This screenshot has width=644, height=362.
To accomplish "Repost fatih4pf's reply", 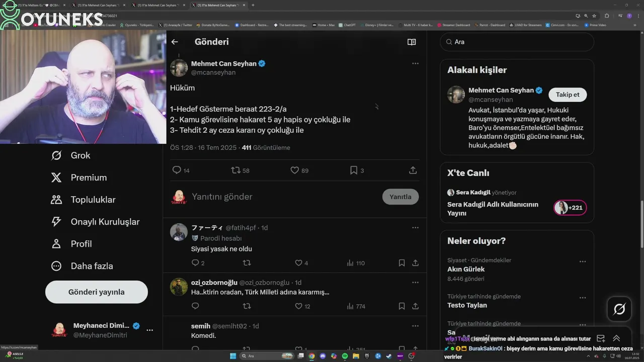I will click(x=247, y=263).
